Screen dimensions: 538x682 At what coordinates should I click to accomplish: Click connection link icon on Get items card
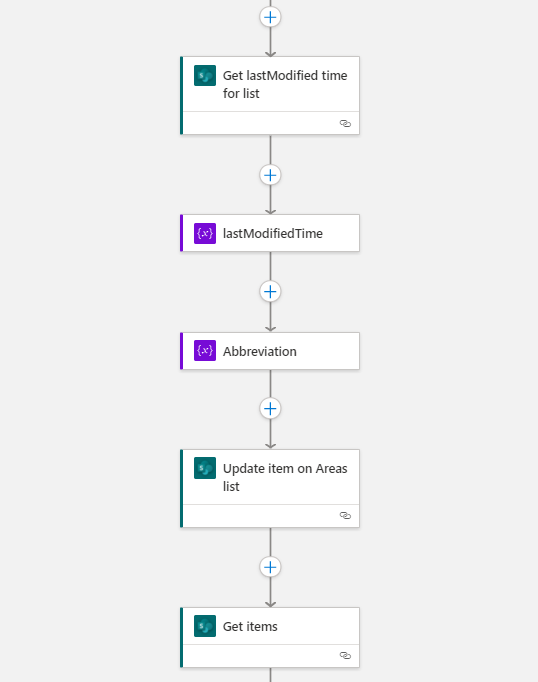345,655
